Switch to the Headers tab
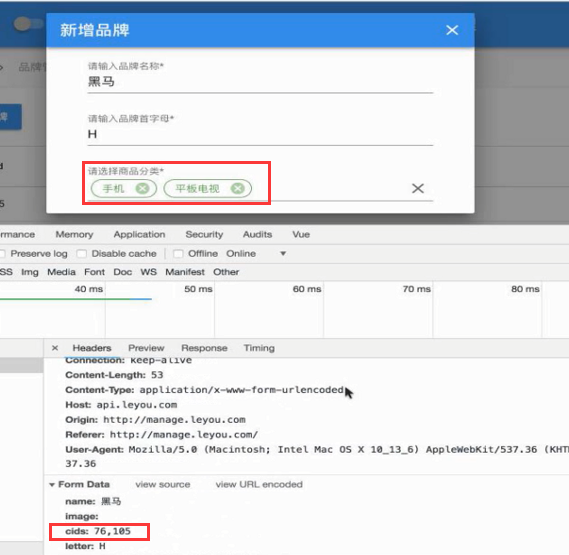The width and height of the screenshot is (569, 555). [x=92, y=348]
